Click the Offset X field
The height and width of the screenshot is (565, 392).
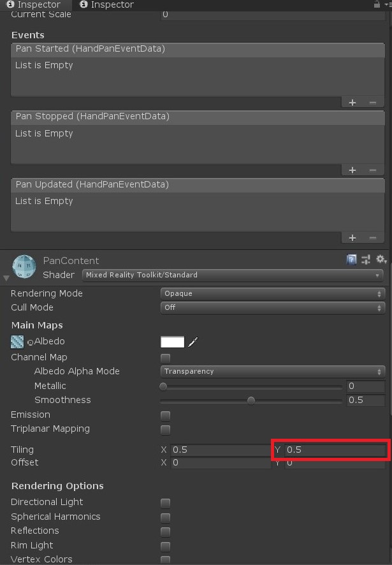pyautogui.click(x=221, y=463)
